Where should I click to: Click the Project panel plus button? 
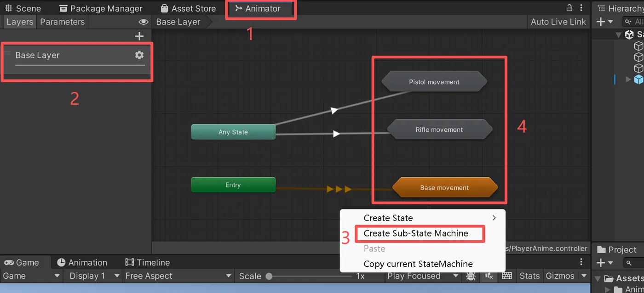[604, 263]
